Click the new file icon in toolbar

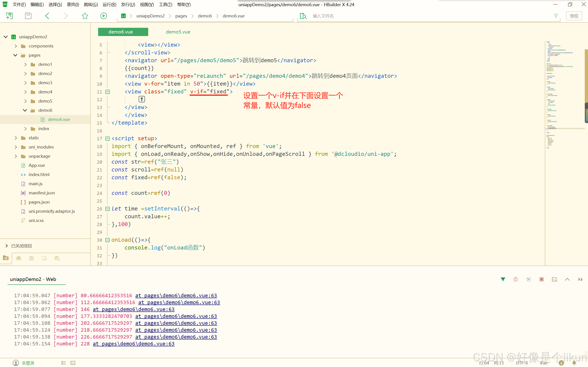tap(9, 16)
